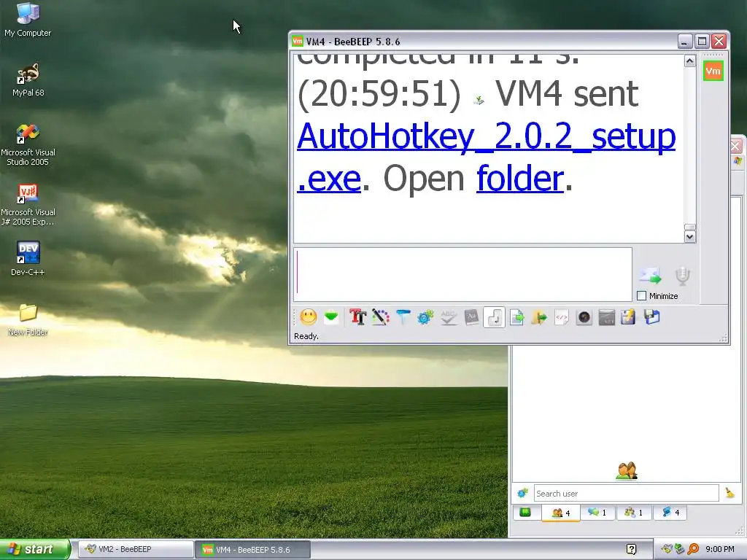Send the message with the green arrow button

coord(650,276)
